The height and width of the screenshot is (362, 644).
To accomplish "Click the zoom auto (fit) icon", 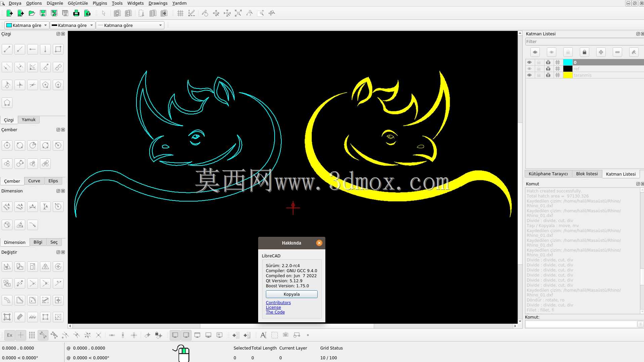I will [238, 13].
